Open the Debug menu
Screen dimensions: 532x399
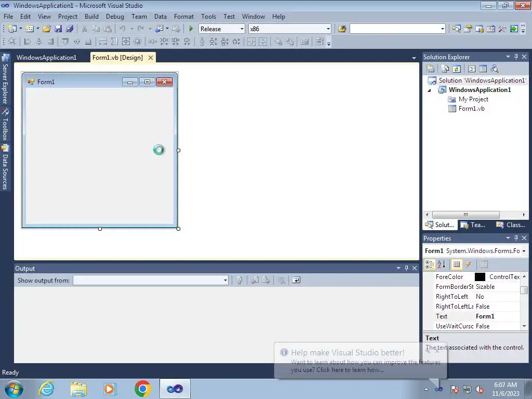tap(115, 17)
